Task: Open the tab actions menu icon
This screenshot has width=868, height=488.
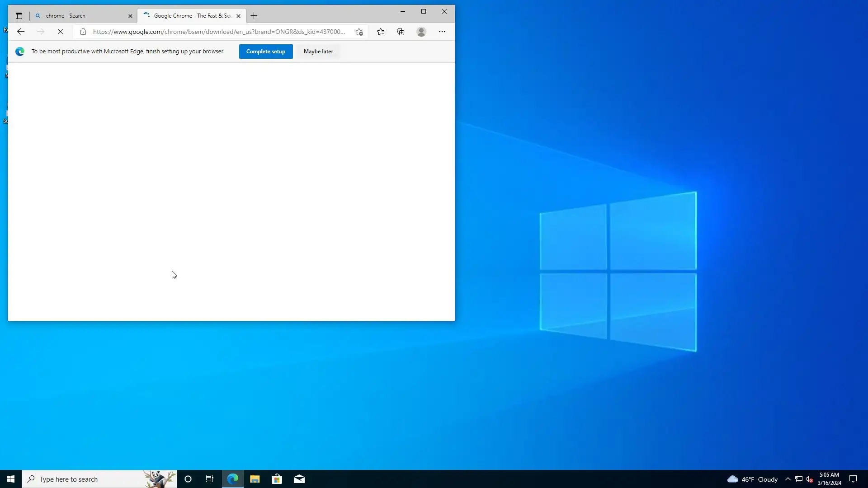Action: (x=19, y=16)
